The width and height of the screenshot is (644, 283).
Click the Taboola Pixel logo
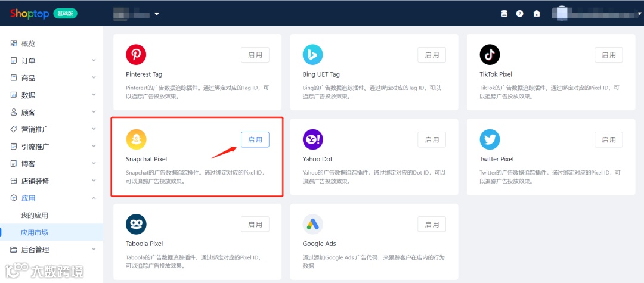(x=136, y=225)
